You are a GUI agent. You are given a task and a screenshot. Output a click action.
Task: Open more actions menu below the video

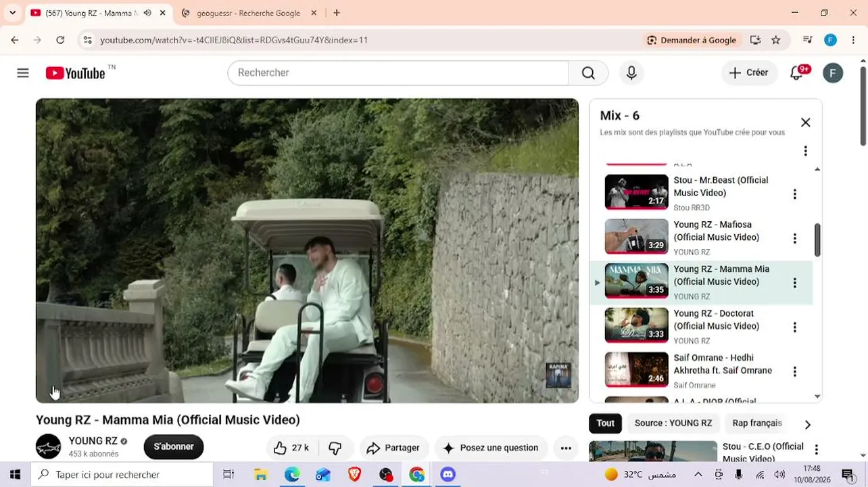tap(566, 448)
